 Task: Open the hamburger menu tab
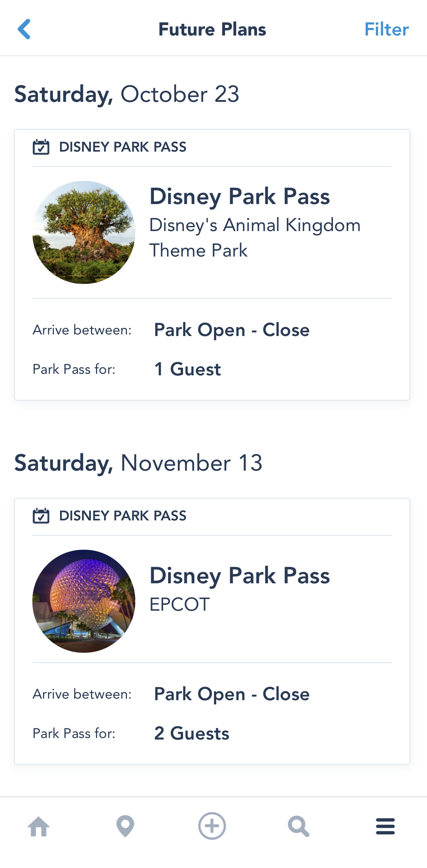pos(385,826)
